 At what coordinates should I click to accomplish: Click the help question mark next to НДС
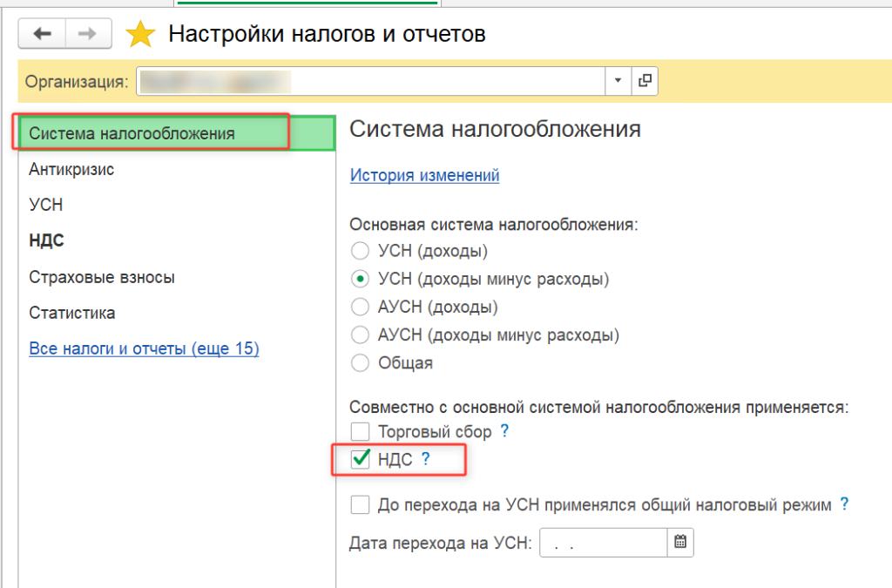tap(425, 459)
